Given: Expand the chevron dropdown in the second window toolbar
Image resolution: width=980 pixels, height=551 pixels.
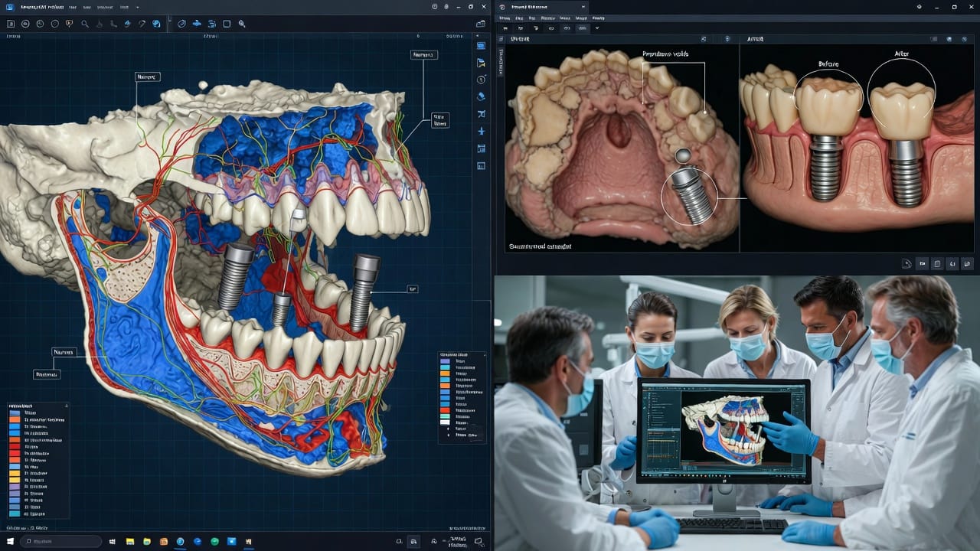Looking at the screenshot, I should (x=597, y=28).
